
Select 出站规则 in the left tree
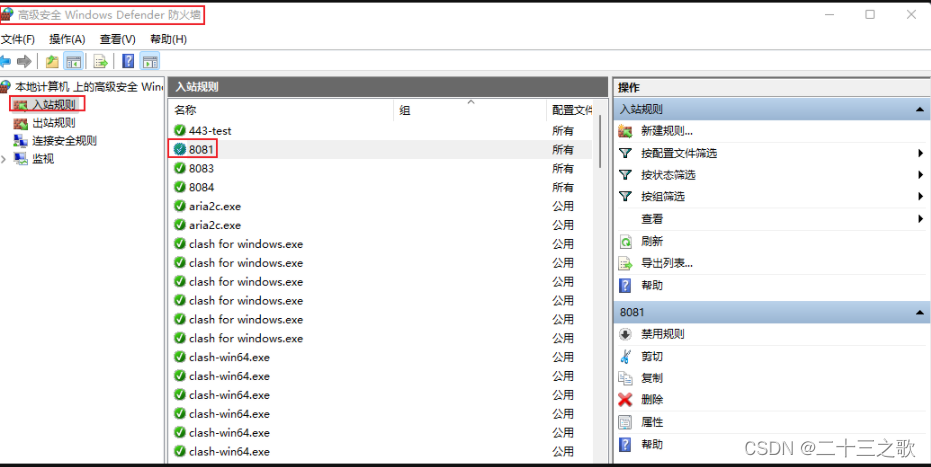54,123
